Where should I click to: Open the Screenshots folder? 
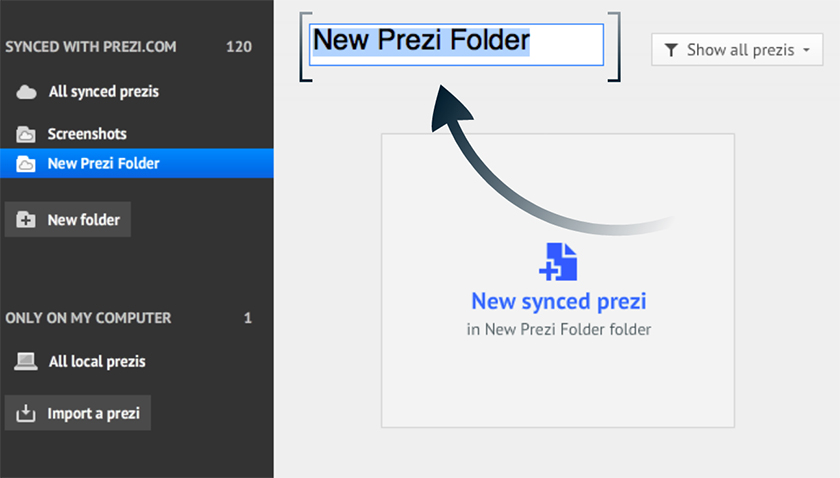coord(87,134)
